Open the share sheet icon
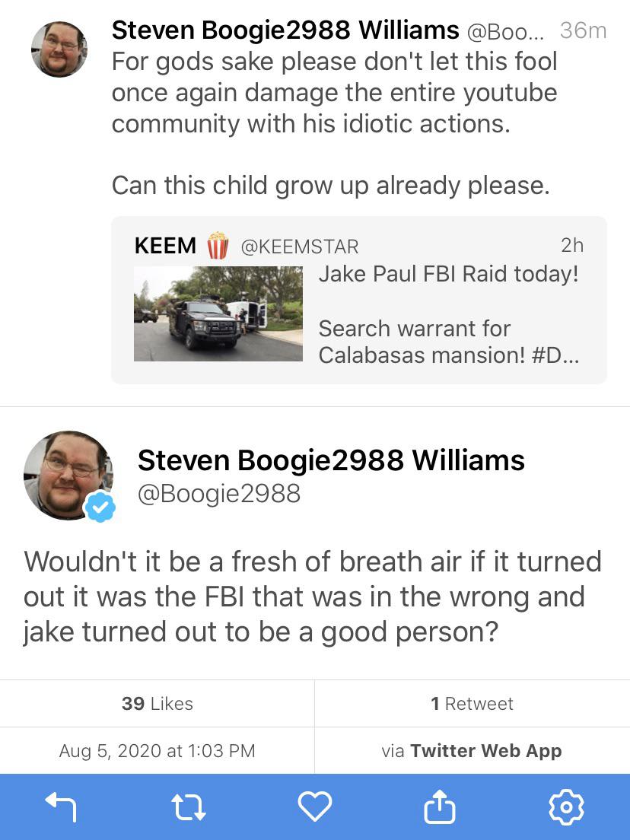 click(x=440, y=807)
